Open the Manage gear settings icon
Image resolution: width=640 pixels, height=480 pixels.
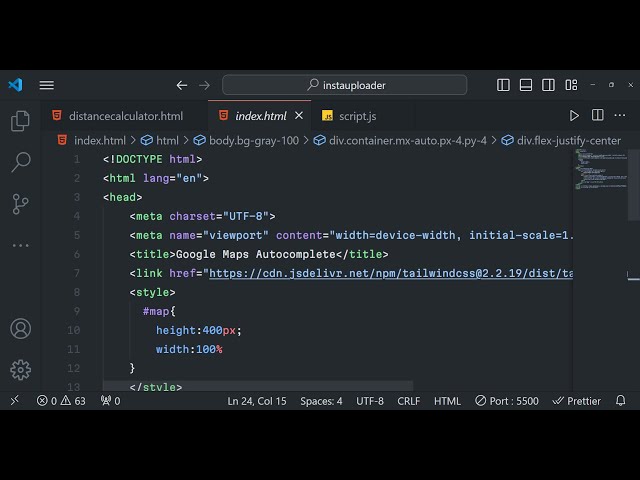click(20, 370)
